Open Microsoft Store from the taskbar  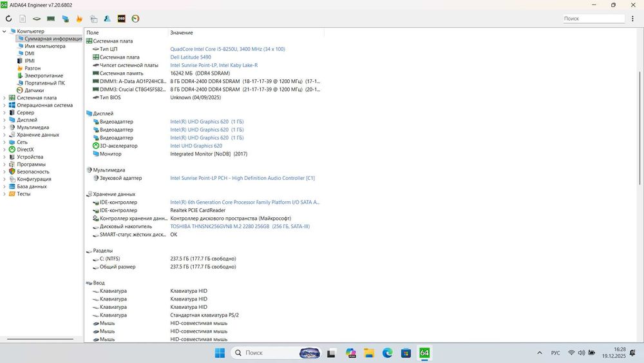click(406, 353)
